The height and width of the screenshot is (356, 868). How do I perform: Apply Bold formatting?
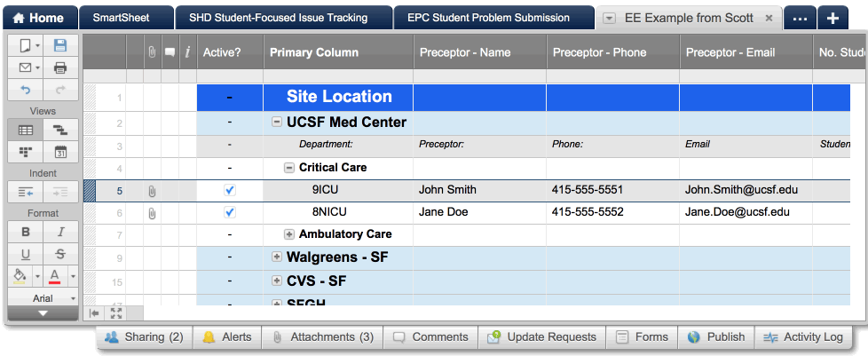25,232
